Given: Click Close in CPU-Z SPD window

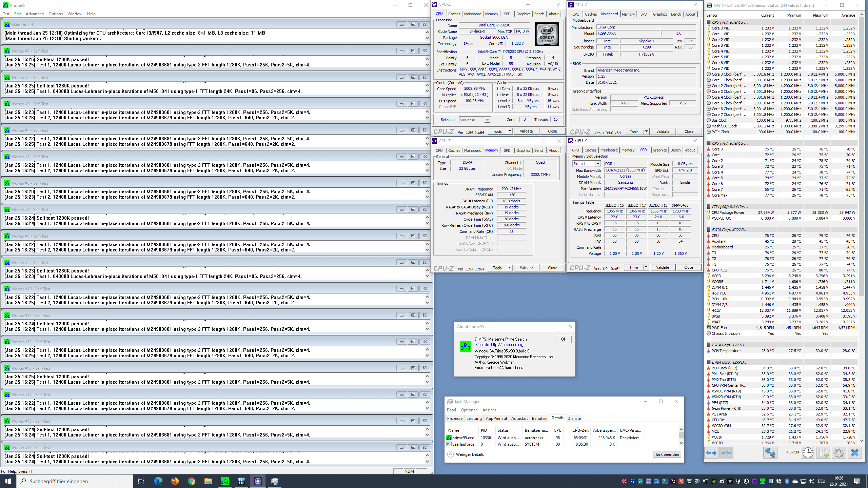Looking at the screenshot, I should 689,267.
